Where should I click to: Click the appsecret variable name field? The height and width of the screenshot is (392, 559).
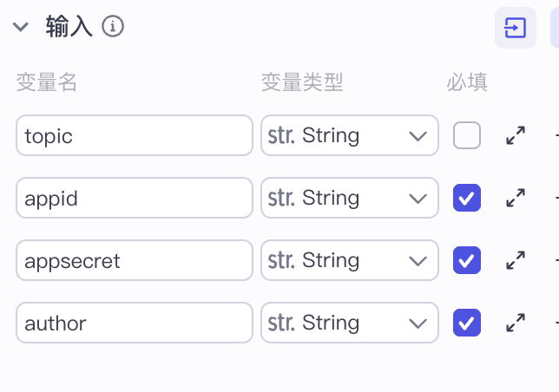pos(134,261)
